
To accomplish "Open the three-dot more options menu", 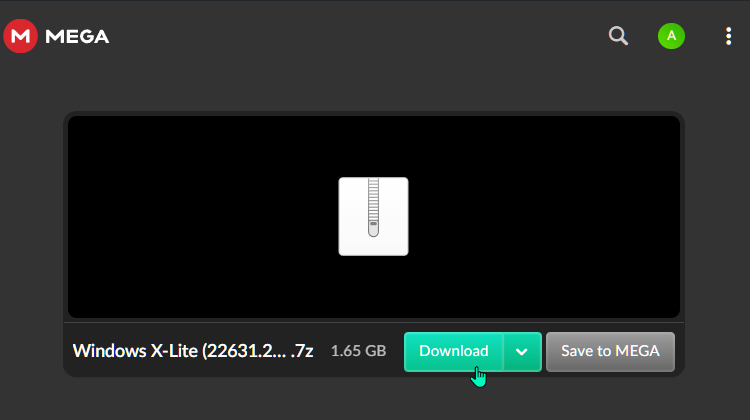I will [728, 36].
